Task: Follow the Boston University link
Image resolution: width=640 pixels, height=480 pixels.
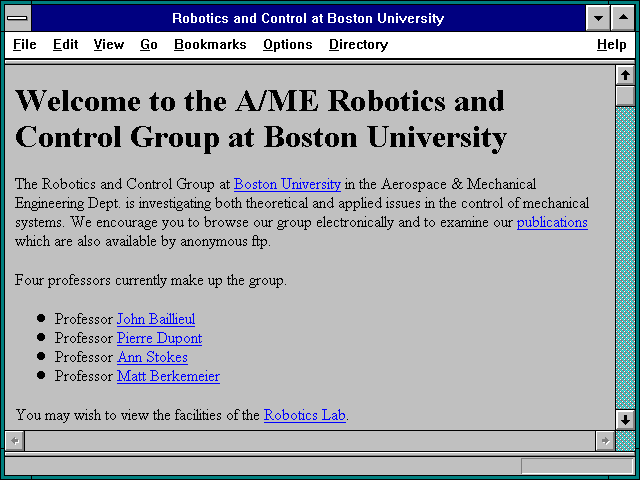Action: [287, 184]
